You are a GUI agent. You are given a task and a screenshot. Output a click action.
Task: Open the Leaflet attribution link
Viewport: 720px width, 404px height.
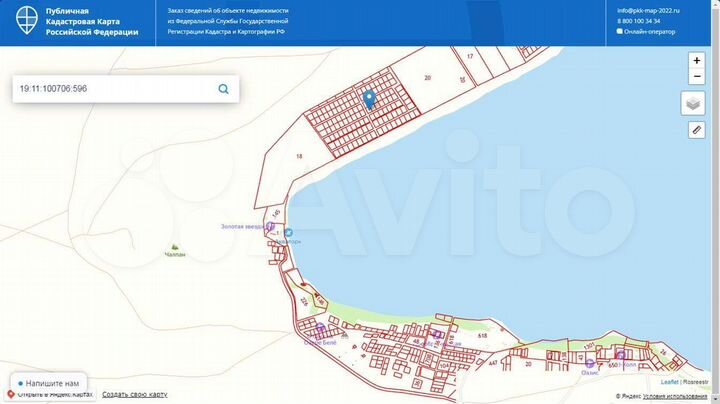669,382
